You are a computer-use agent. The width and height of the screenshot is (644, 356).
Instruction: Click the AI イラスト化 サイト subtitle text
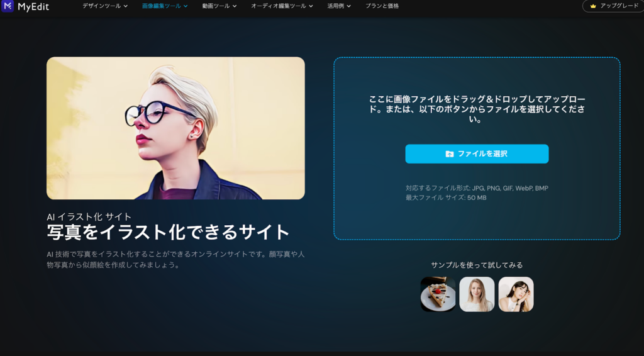89,217
